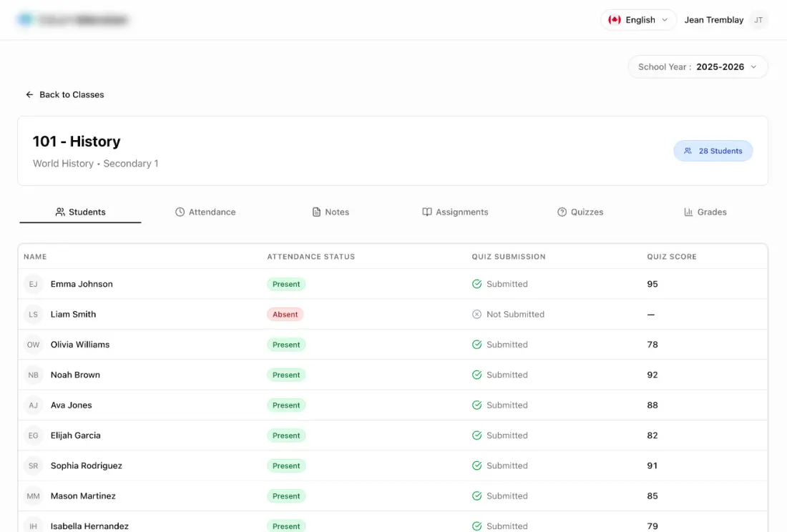Open the School Year 2025-2026 selector

pos(698,66)
